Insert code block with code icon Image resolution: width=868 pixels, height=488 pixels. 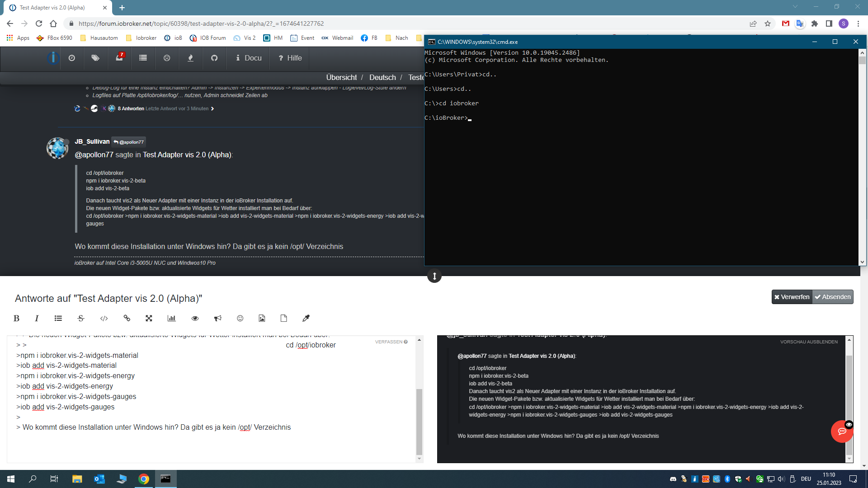104,318
